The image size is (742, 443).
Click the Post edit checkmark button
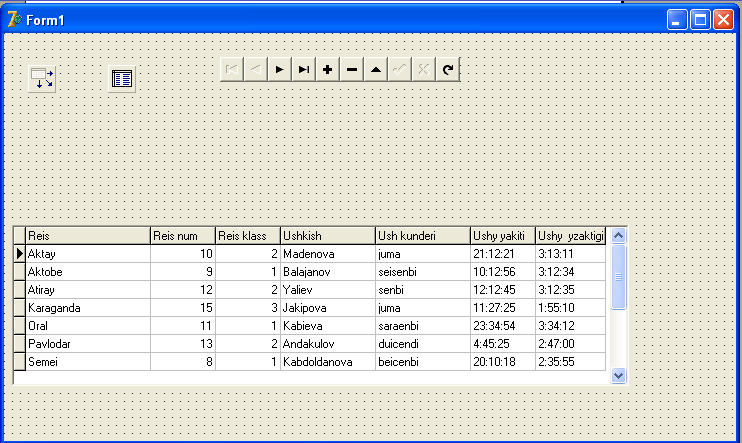click(400, 70)
